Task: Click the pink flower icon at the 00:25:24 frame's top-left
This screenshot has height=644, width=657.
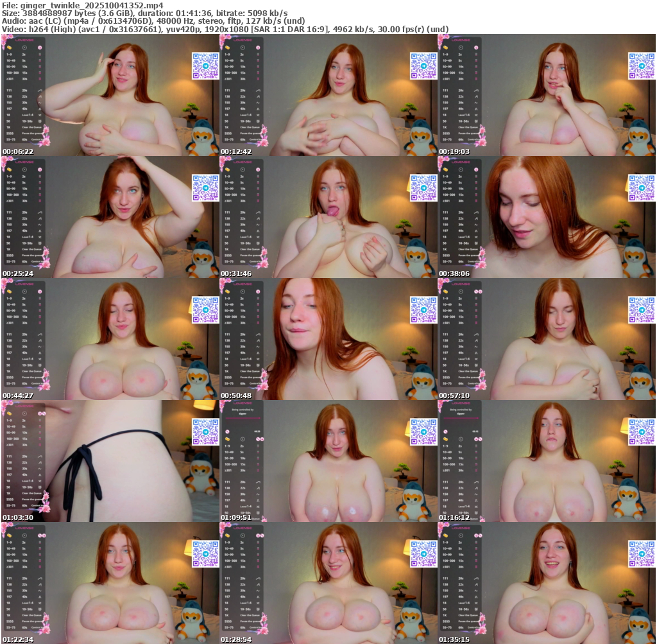Action: (7, 163)
